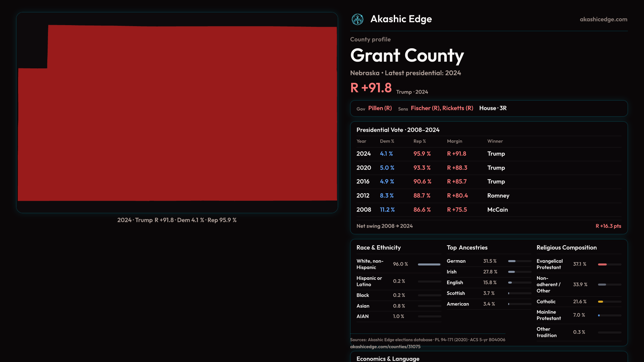Click the 2008 McCain winner row
Screen dimensions: 644x362
click(497, 210)
